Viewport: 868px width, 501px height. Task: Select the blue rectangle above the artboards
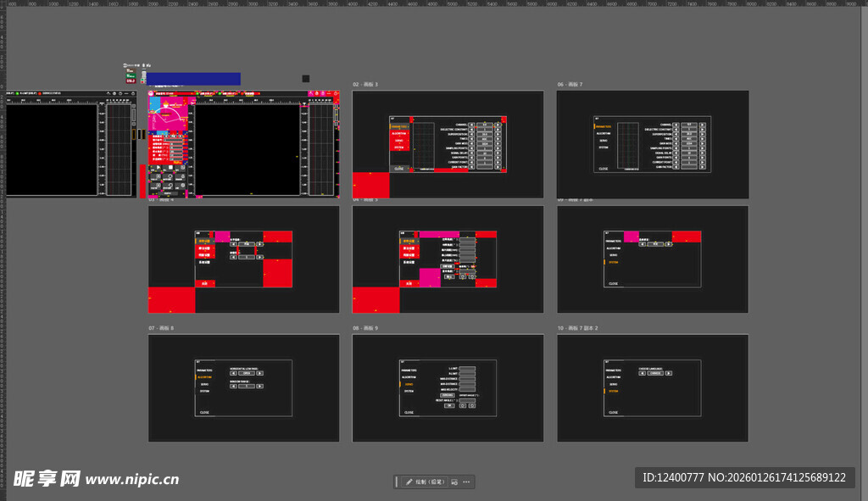tap(193, 79)
